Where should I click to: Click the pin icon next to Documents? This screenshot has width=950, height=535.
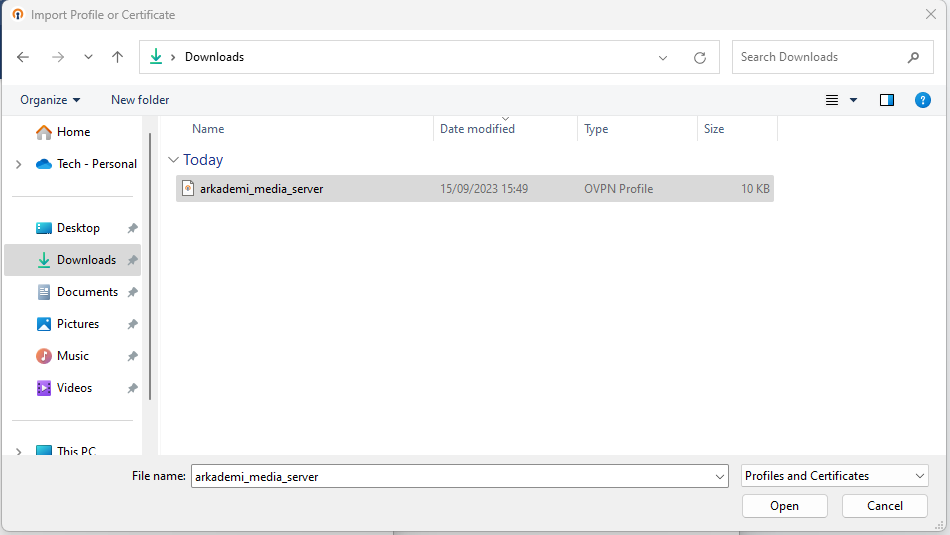click(x=132, y=293)
